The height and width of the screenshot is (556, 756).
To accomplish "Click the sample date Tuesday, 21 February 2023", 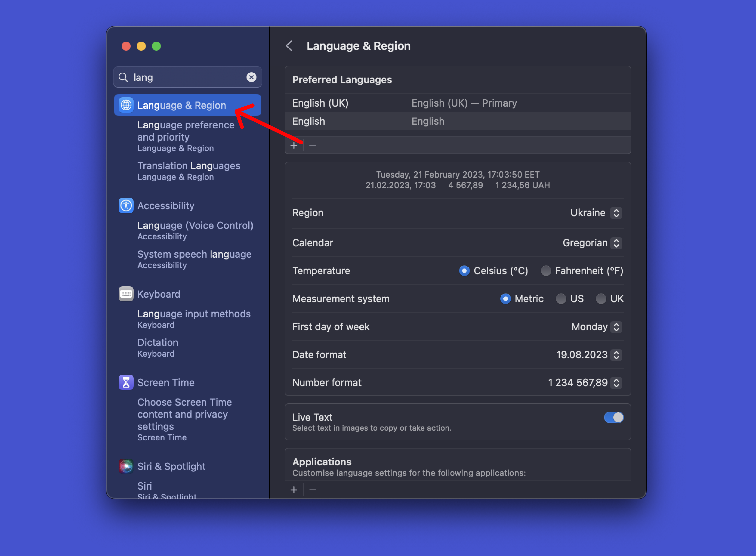I will point(430,174).
